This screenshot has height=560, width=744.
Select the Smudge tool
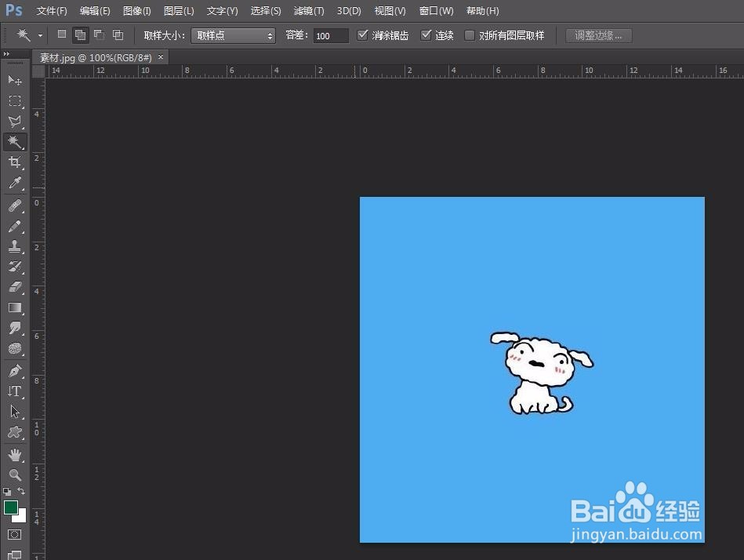15,328
